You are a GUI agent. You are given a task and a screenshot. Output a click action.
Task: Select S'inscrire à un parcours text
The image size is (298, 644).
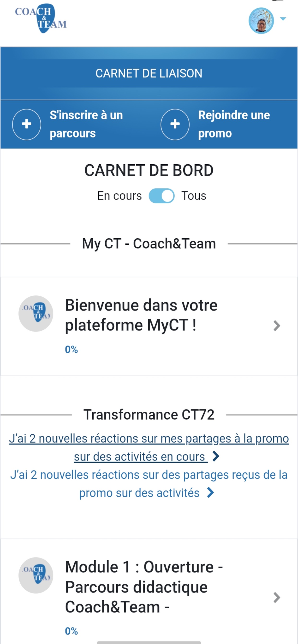(x=86, y=124)
